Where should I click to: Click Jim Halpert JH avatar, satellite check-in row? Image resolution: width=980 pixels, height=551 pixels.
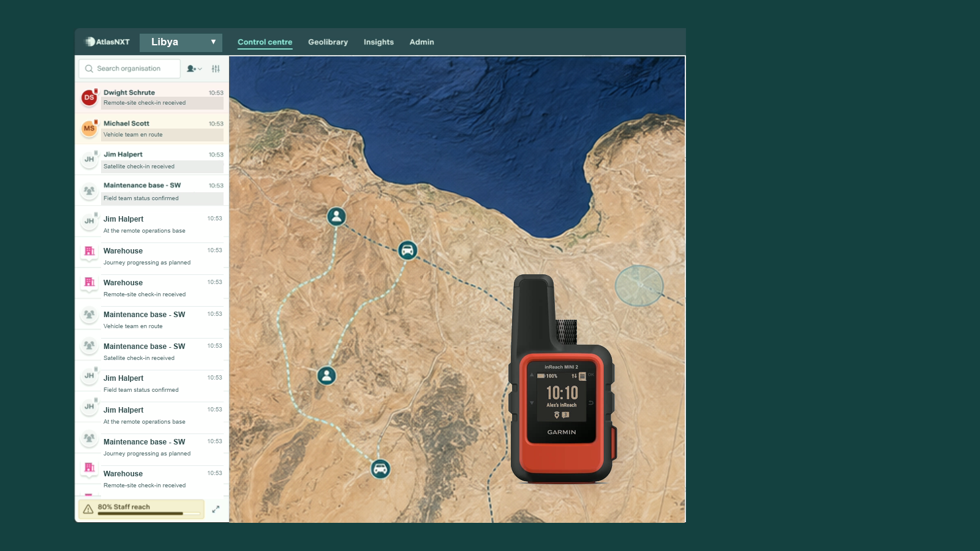(x=89, y=159)
